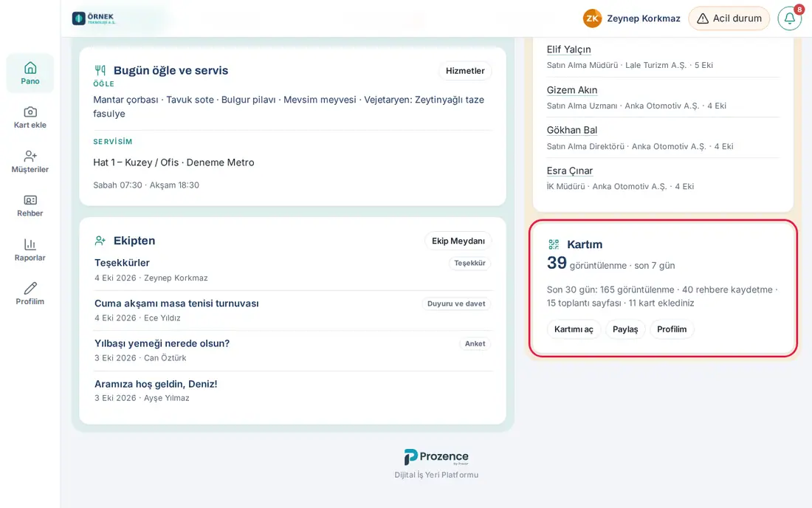Open Esra Çınar contact link
This screenshot has height=508, width=812.
tap(570, 171)
